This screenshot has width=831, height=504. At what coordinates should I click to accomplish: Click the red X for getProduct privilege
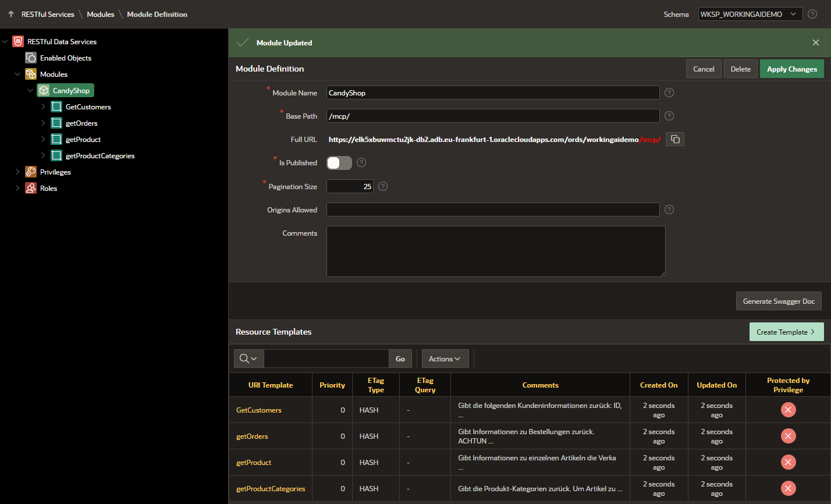click(788, 463)
